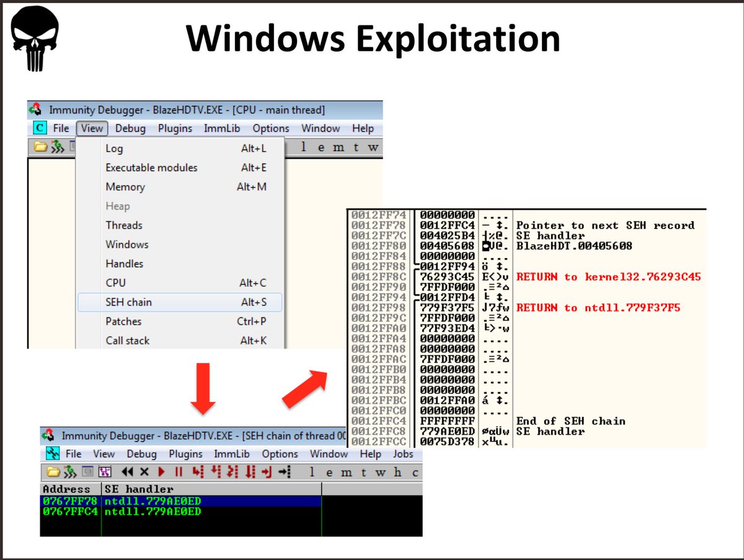
Task: Click the SE handler column header
Action: coord(211,489)
